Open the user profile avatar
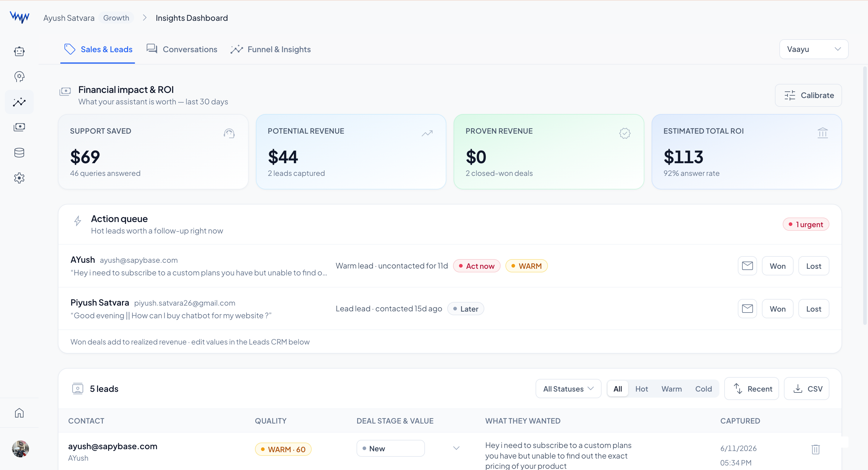Screen dimensions: 868x470 pyautogui.click(x=20, y=449)
